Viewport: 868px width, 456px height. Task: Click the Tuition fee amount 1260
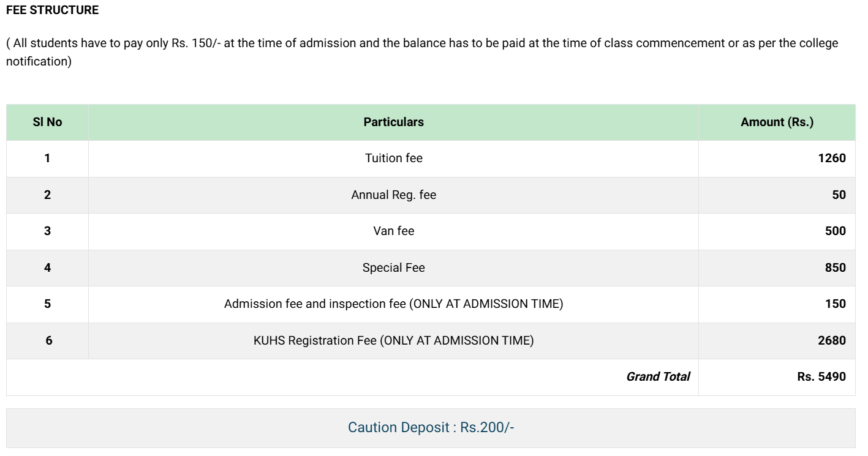pyautogui.click(x=831, y=159)
